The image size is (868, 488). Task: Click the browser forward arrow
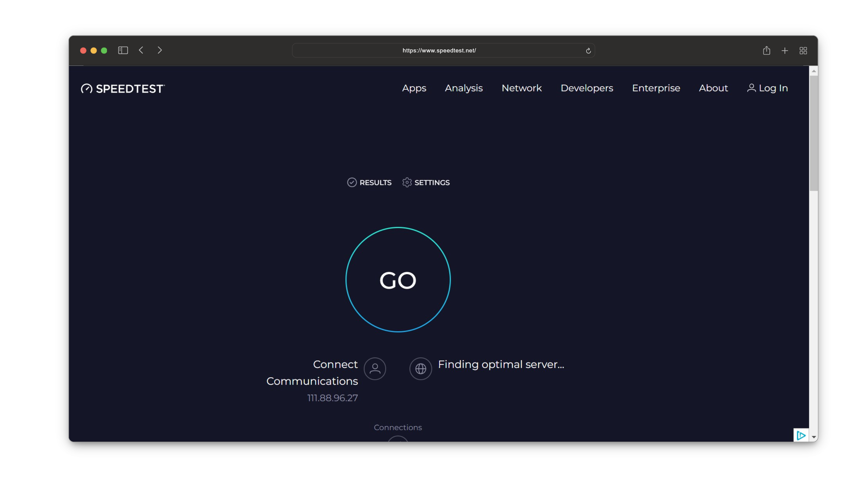160,51
